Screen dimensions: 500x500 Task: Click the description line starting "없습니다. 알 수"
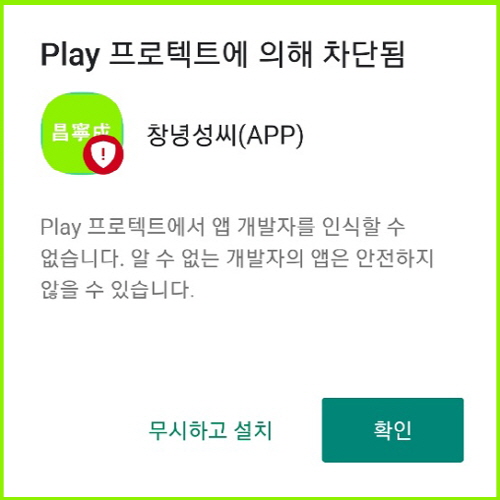[x=237, y=258]
